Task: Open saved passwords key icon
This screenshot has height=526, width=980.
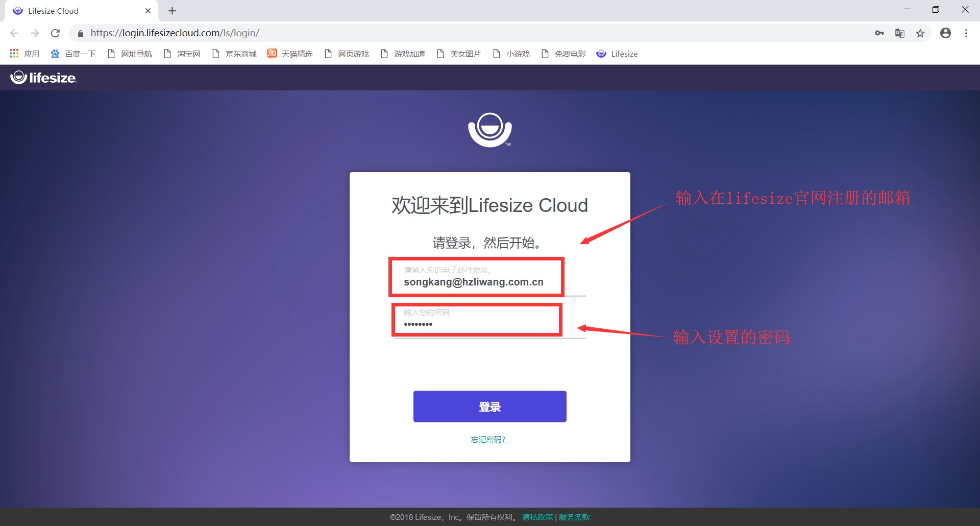Action: coord(879,33)
